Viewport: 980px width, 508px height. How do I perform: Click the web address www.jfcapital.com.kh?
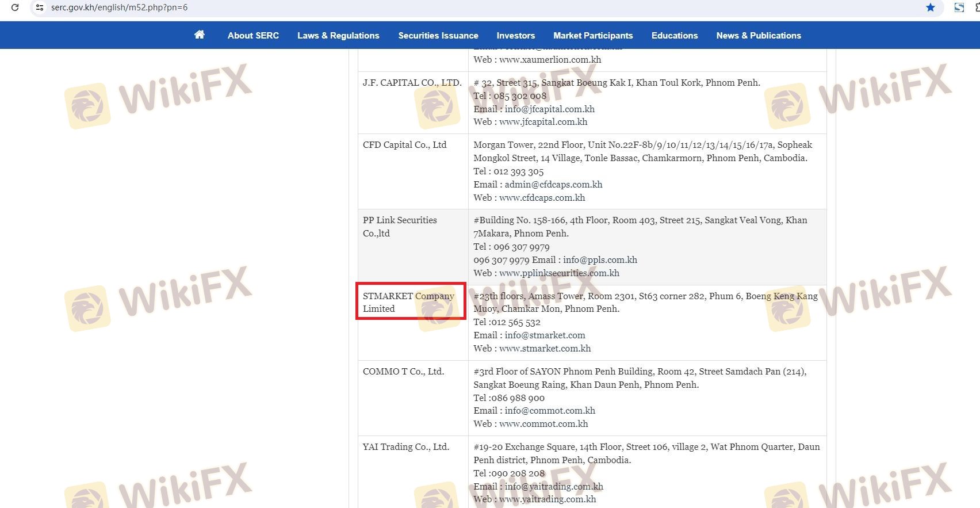coord(543,122)
